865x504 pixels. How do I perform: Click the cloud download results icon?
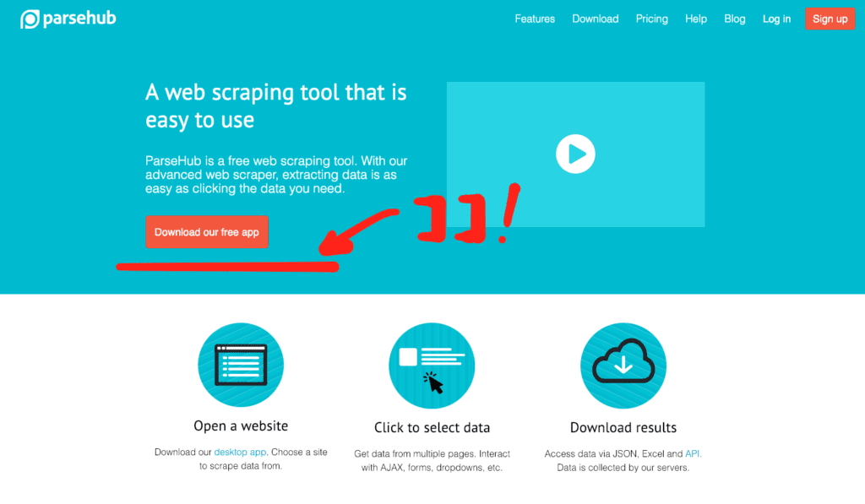click(x=623, y=366)
